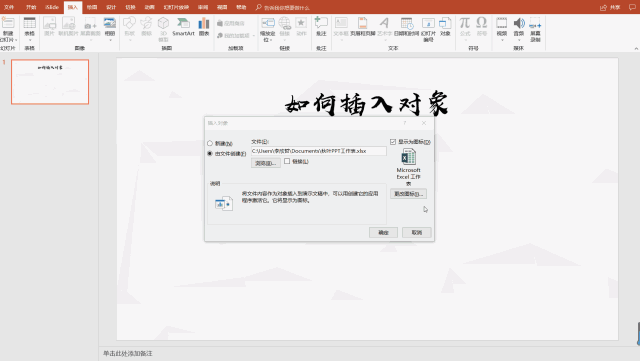
Task: Click the Comment icon in ribbon
Action: [x=321, y=23]
